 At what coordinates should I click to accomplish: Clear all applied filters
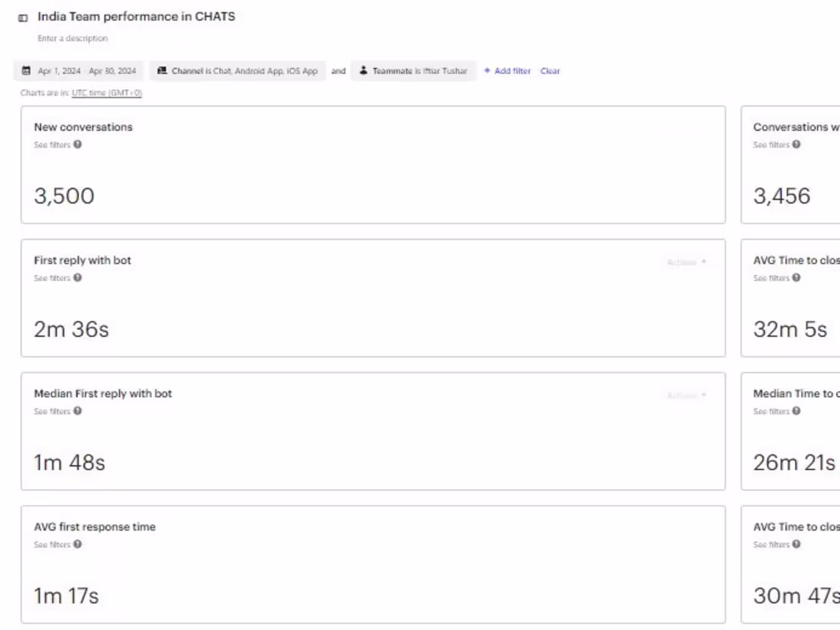pos(550,71)
